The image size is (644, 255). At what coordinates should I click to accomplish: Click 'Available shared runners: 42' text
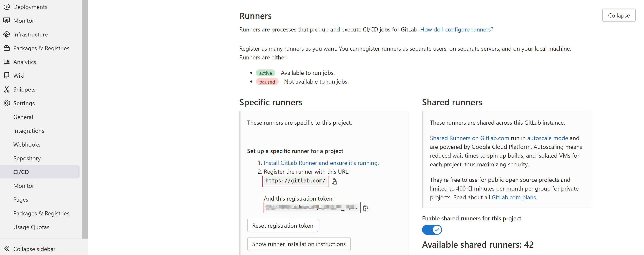[x=478, y=245]
